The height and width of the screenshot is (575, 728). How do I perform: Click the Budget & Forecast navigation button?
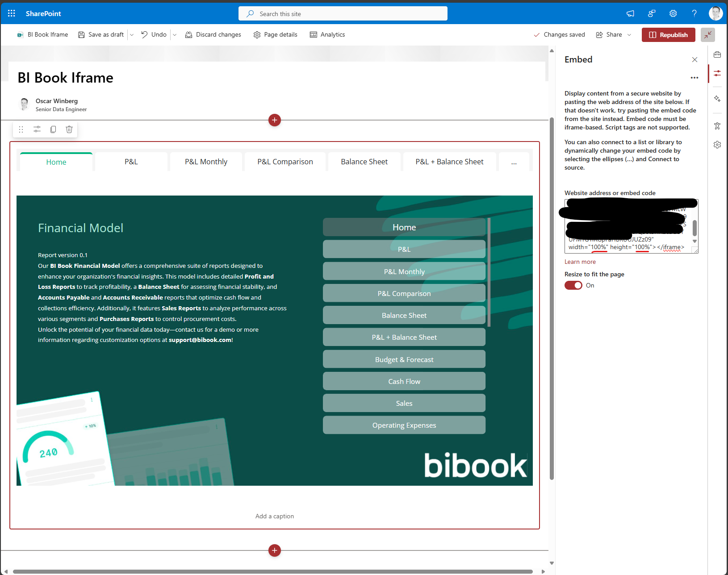tap(404, 359)
